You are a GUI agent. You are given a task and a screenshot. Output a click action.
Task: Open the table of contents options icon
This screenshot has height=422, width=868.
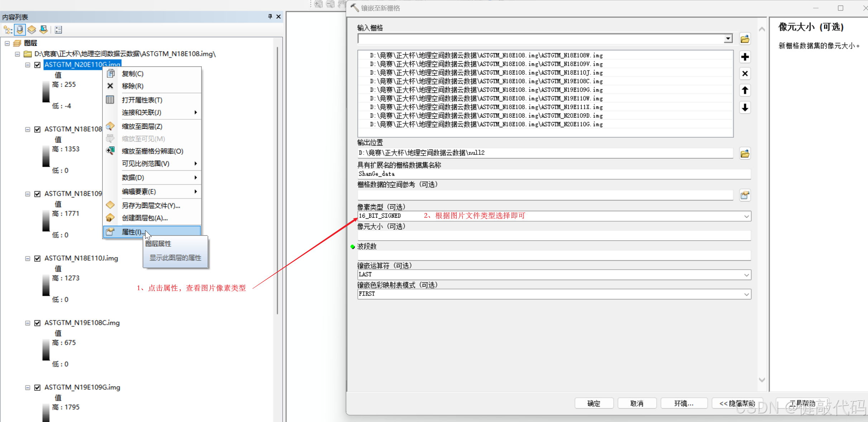click(x=58, y=30)
